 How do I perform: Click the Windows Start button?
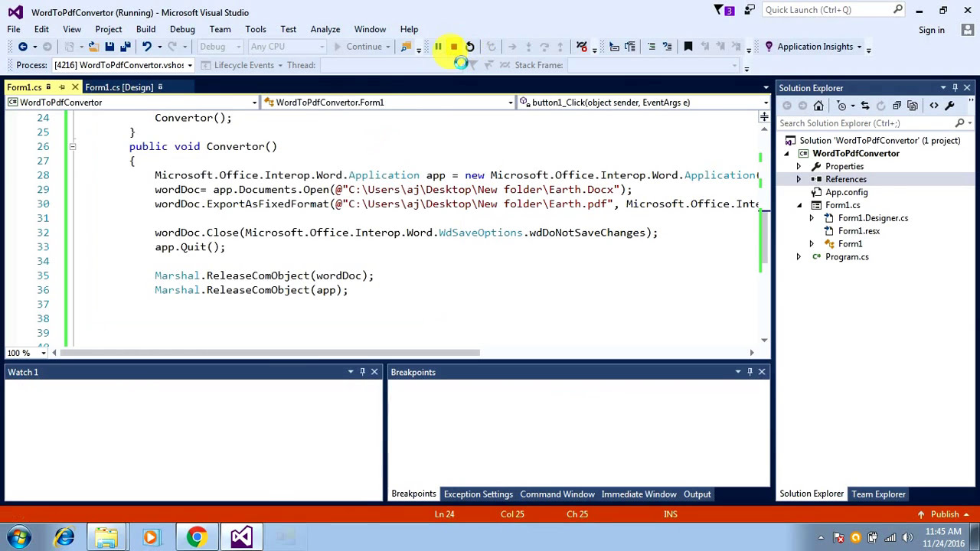coord(18,537)
